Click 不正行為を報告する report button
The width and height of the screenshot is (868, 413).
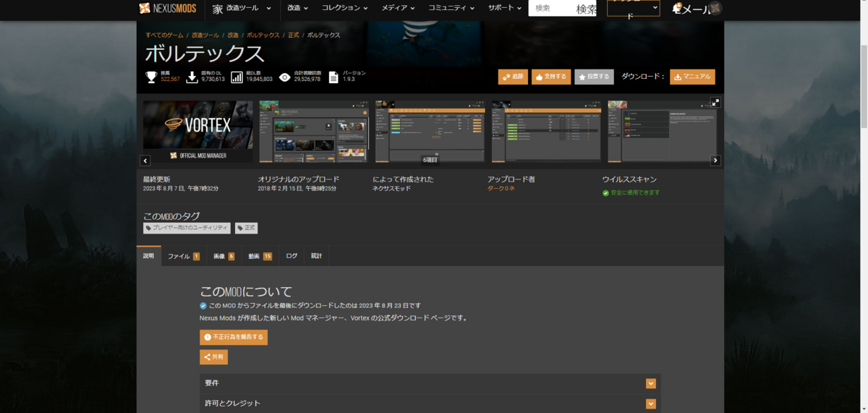coord(234,337)
